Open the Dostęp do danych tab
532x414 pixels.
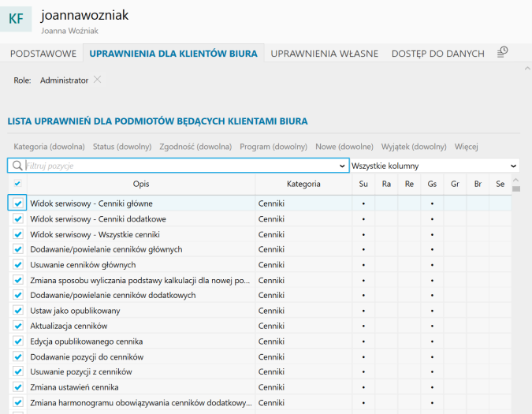[438, 54]
